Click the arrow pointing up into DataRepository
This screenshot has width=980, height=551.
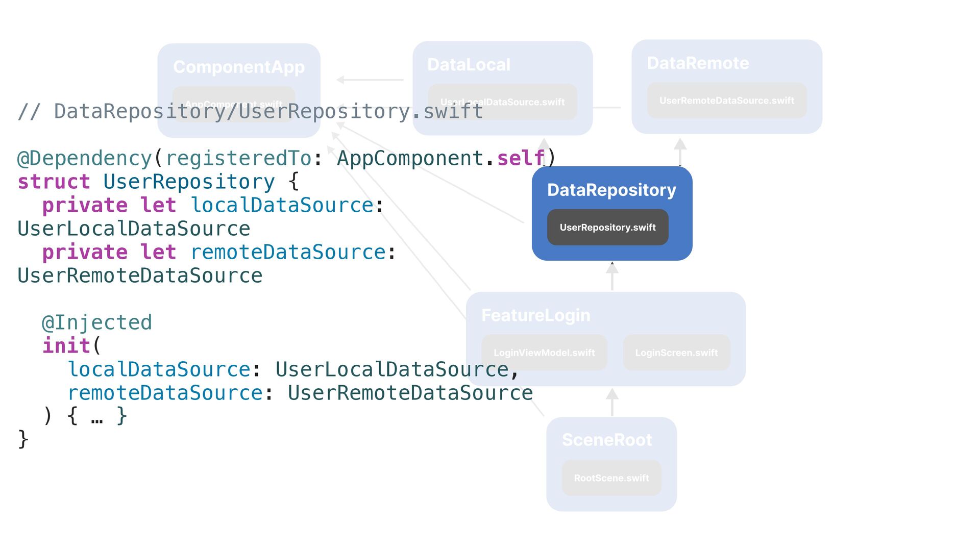coord(612,276)
